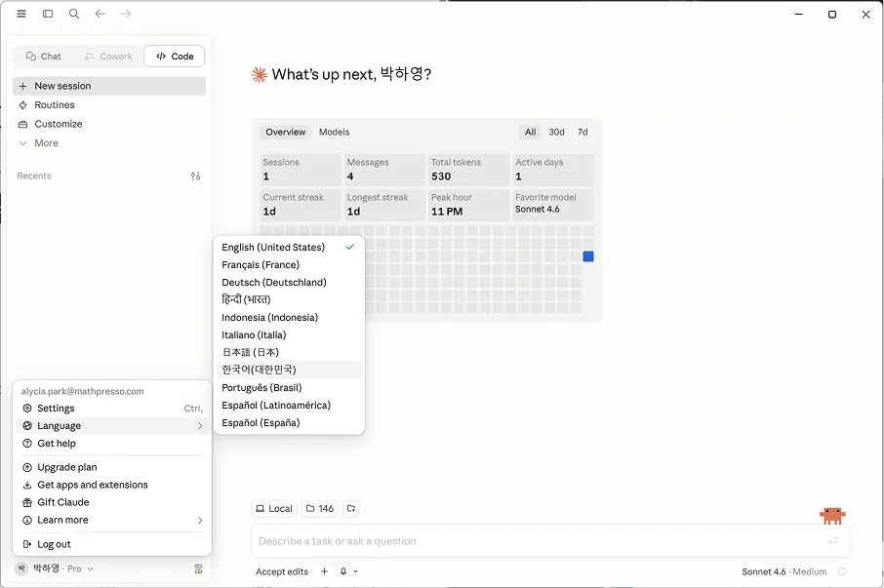Select the 7d time range

583,132
